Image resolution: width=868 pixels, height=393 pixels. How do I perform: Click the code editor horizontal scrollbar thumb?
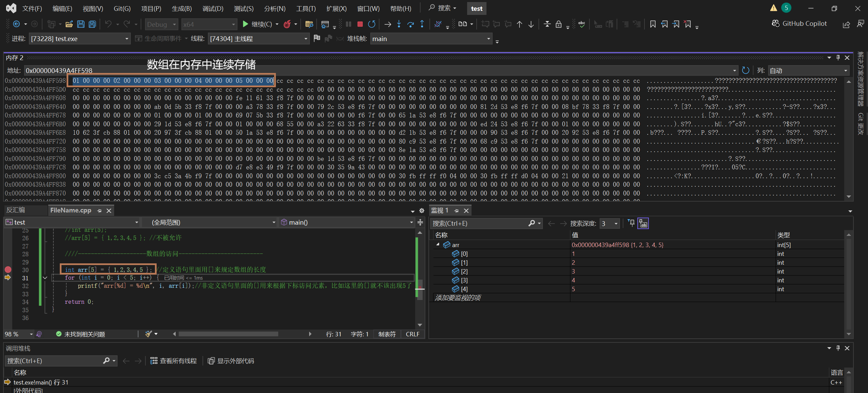pos(228,334)
